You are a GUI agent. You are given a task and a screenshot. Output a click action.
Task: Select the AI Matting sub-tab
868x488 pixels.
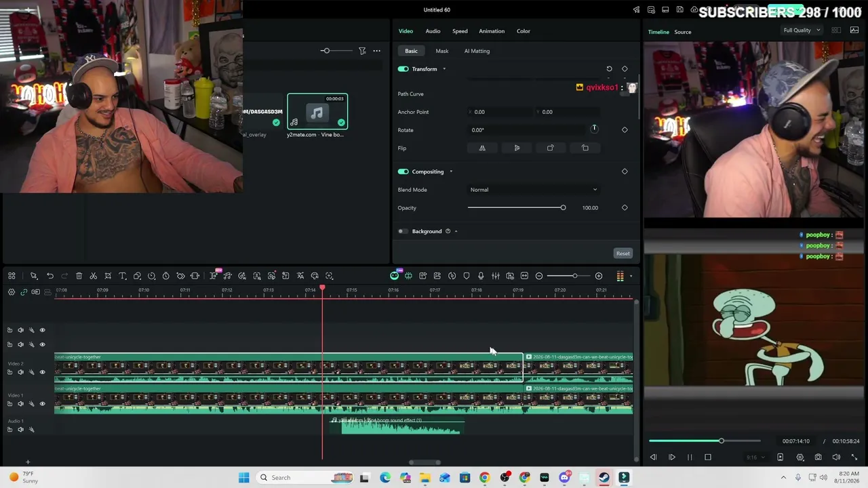click(x=477, y=51)
